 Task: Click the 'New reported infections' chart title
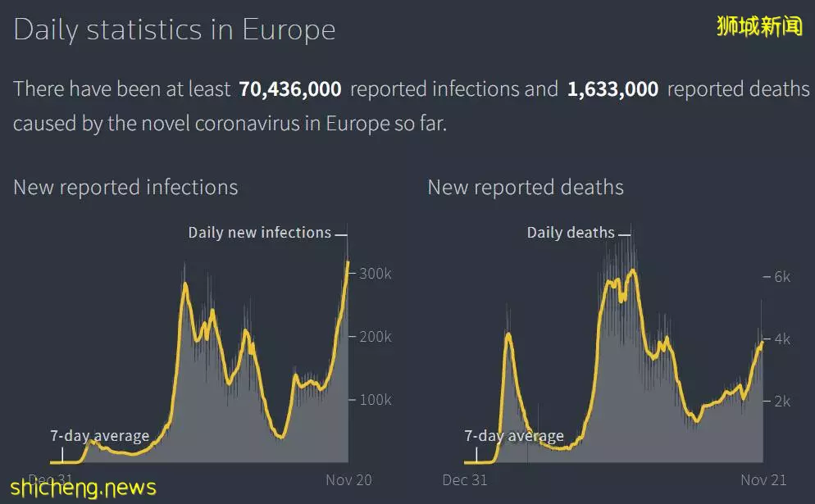click(125, 187)
